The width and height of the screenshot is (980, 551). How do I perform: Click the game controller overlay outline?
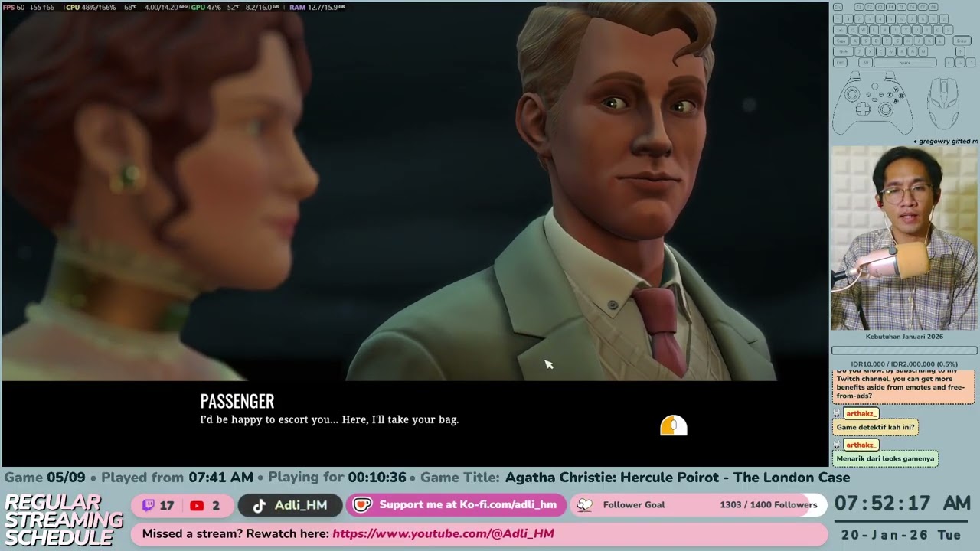873,103
